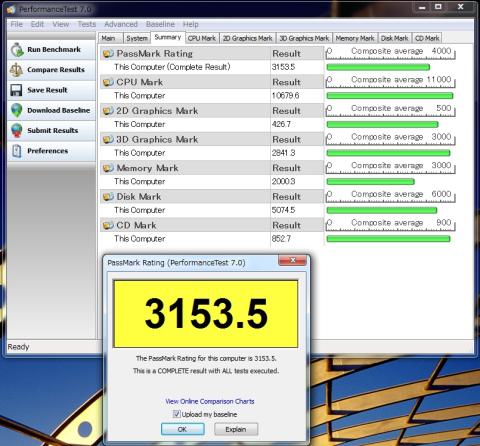Click the 2D Graphics result value 426.7
Screen dimensions: 480x446
point(281,124)
